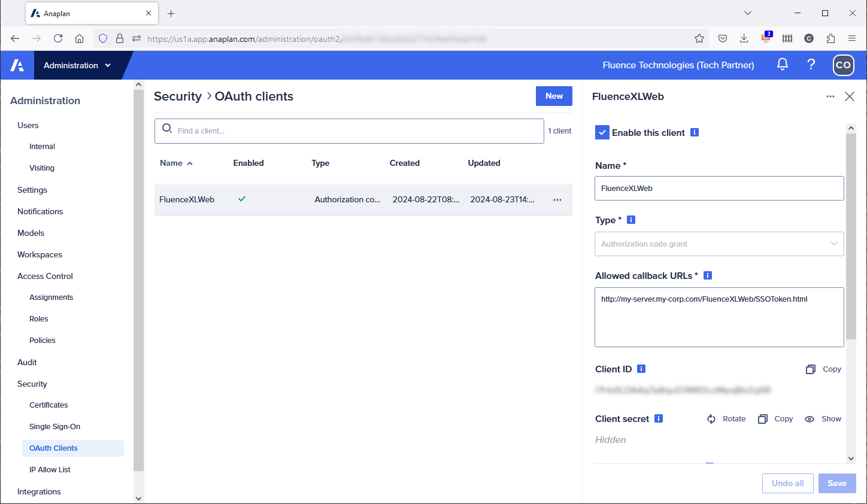Select Internal users
The image size is (867, 504).
(x=42, y=147)
